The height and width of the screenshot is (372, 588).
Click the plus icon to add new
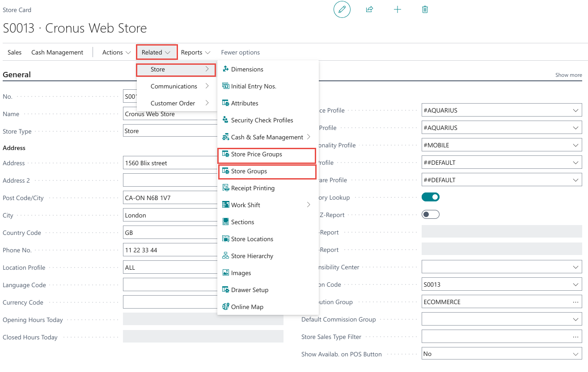point(397,9)
